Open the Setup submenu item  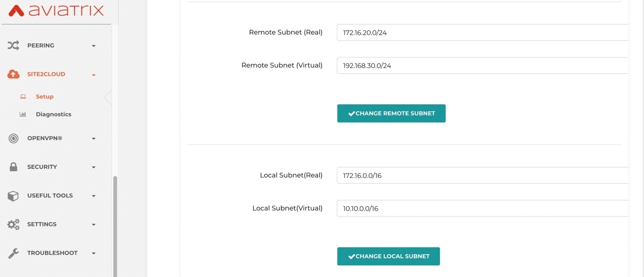[x=44, y=97]
